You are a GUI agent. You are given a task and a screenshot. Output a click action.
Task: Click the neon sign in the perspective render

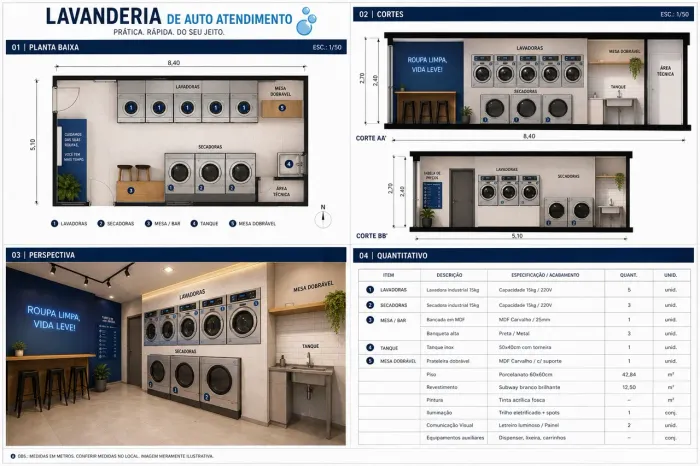pos(54,318)
